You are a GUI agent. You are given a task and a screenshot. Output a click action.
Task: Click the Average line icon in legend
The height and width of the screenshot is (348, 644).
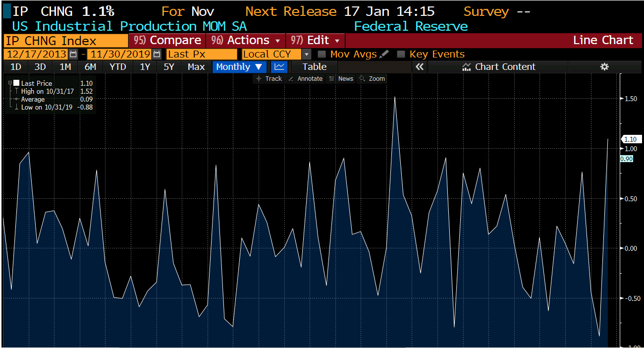(16, 99)
